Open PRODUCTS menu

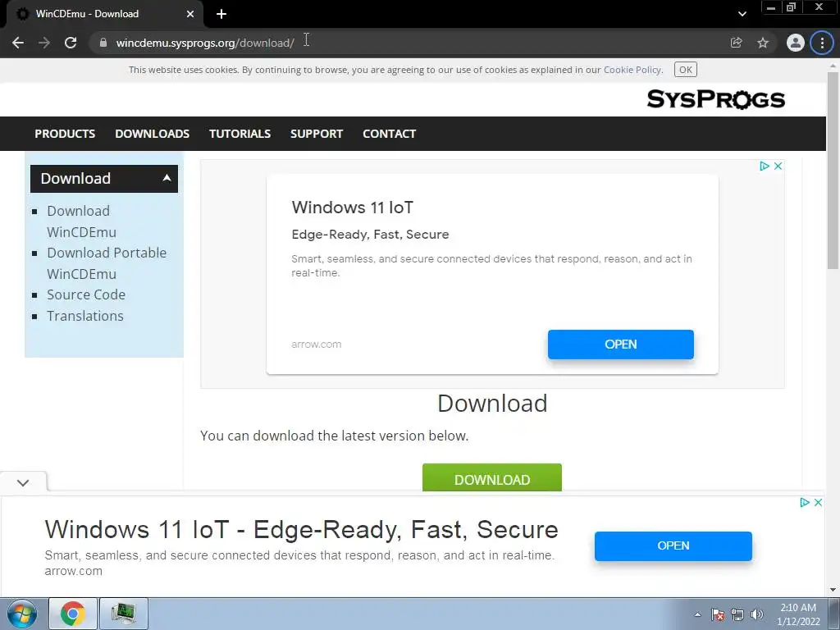[x=65, y=134]
